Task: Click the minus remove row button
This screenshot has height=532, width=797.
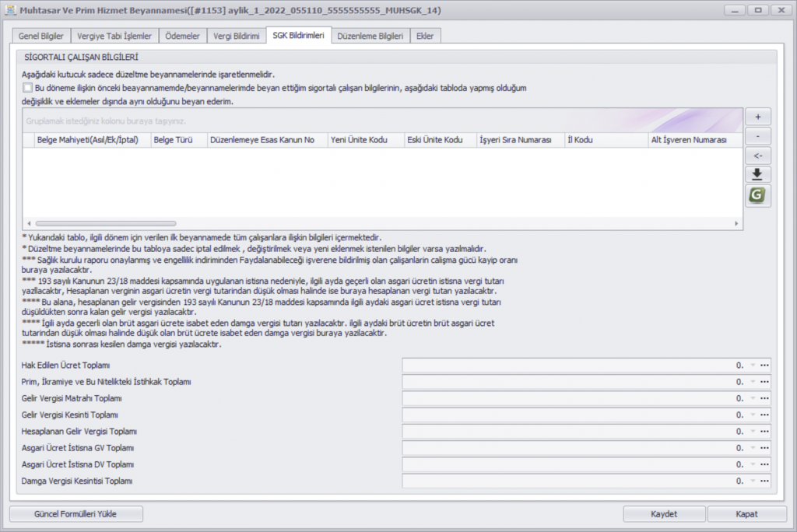Action: point(757,136)
